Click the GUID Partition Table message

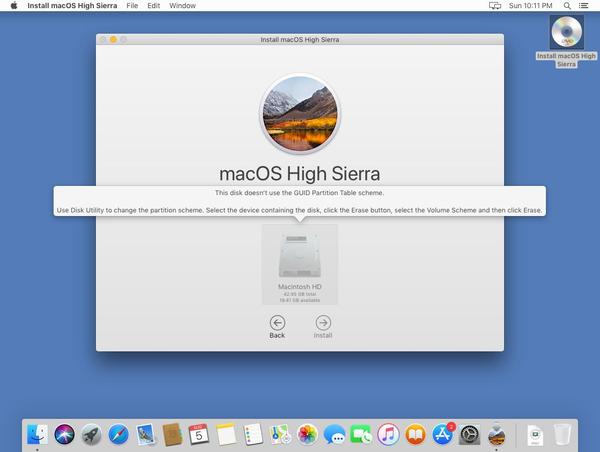pos(299,193)
